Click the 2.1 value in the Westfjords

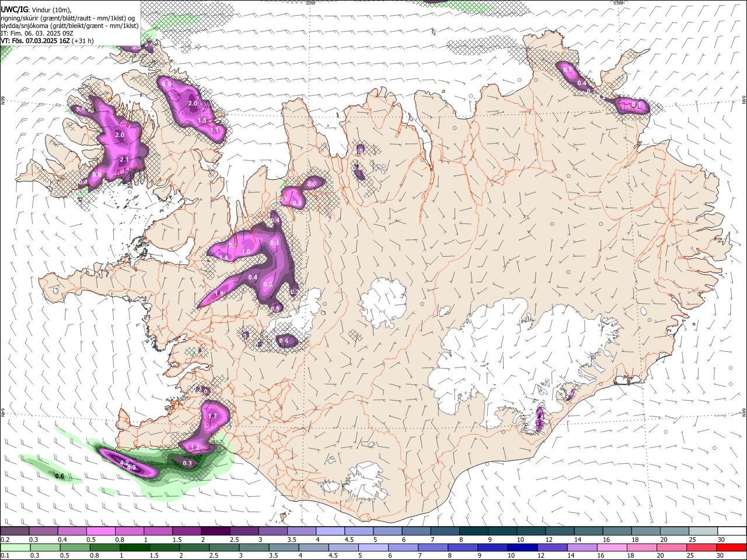tap(124, 159)
